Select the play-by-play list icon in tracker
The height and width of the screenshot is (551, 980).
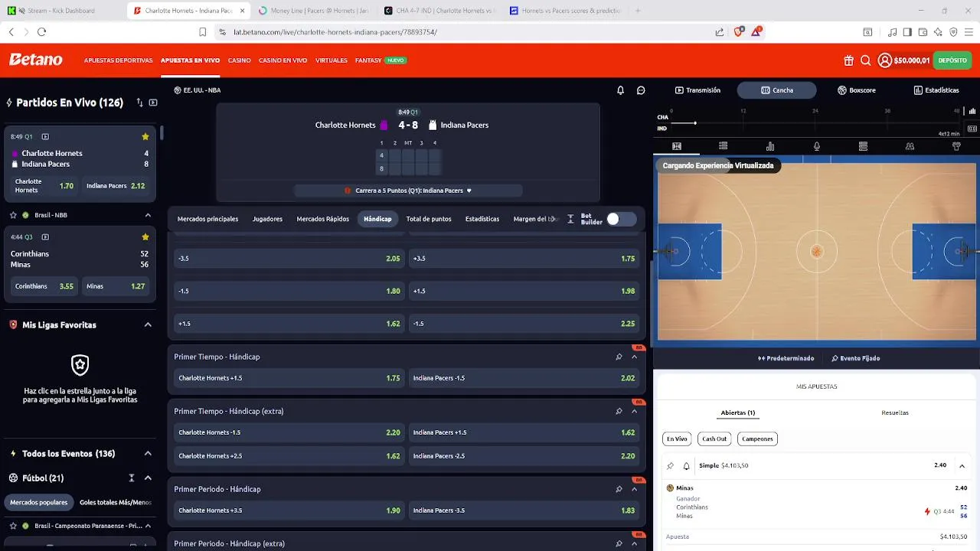[x=723, y=146]
